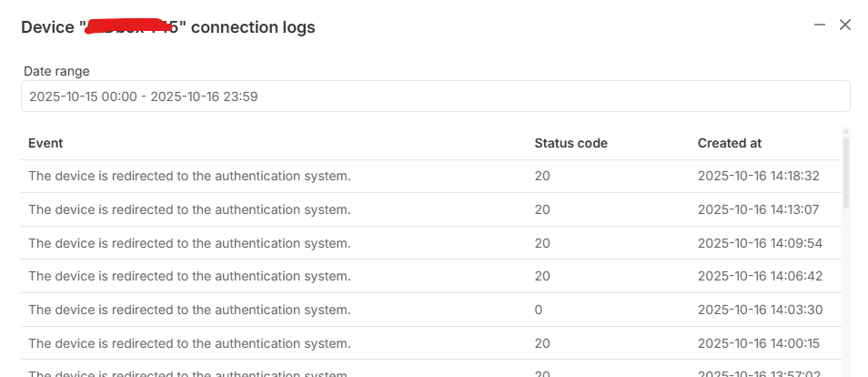Click the event text in the 14:13:07 row
This screenshot has width=868, height=377.
coord(190,209)
